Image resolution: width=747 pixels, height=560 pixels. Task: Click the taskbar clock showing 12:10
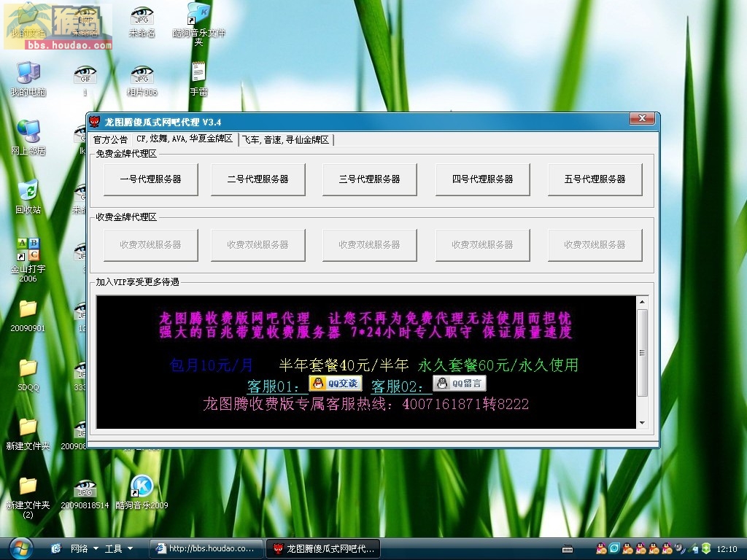[727, 549]
